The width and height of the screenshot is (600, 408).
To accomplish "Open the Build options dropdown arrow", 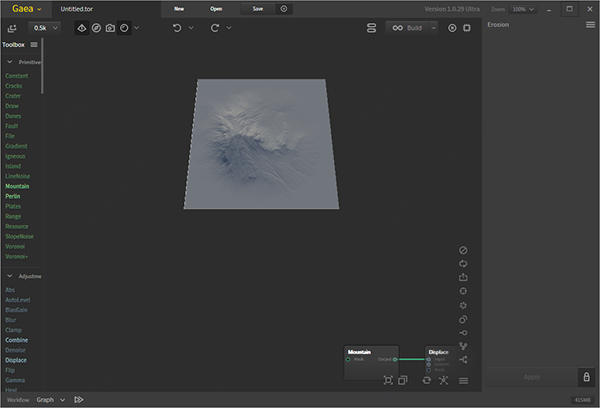I will point(434,28).
